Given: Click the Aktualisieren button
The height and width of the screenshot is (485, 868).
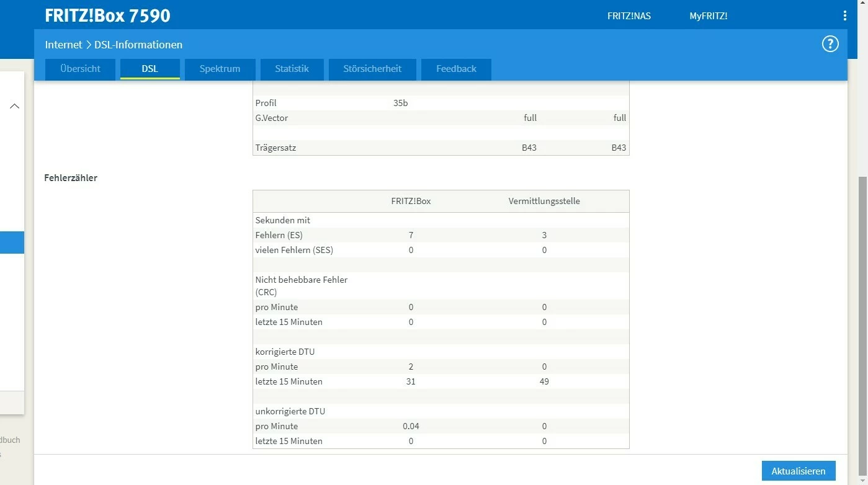Looking at the screenshot, I should pyautogui.click(x=799, y=471).
